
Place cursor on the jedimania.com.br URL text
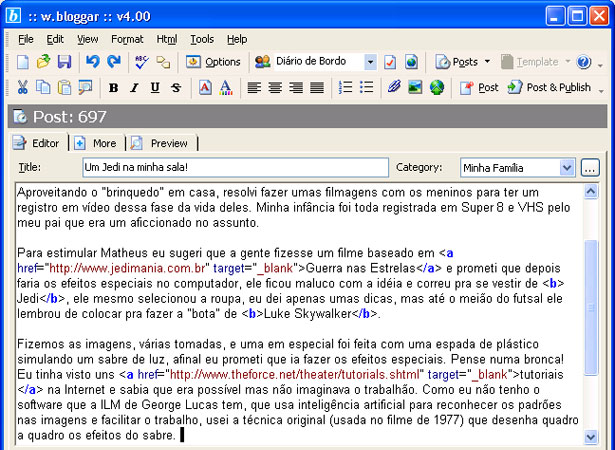click(x=127, y=268)
